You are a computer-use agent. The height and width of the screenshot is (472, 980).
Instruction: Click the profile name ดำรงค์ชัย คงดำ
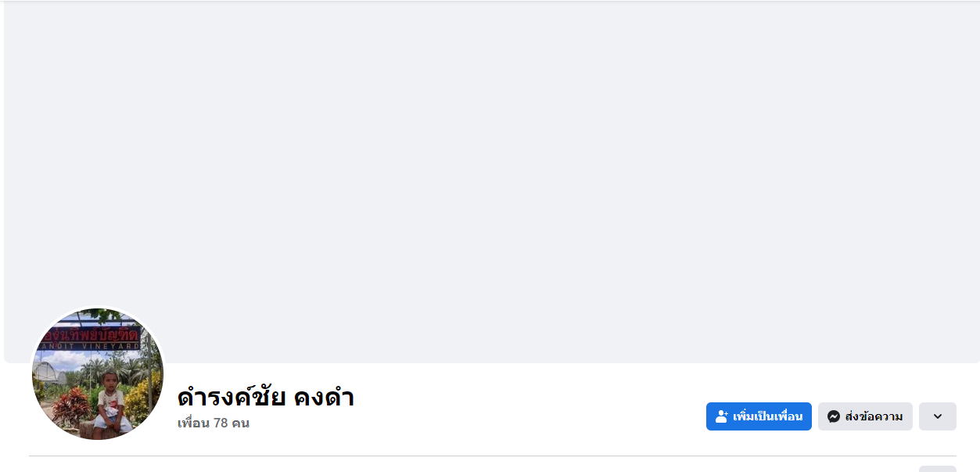coord(265,398)
